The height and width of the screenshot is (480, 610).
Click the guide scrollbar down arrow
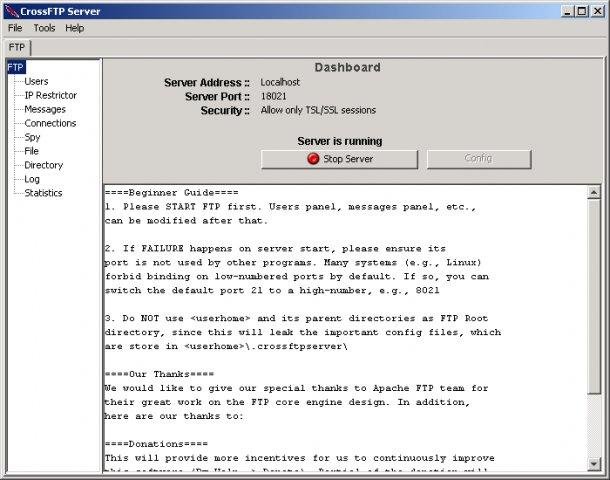tap(594, 463)
